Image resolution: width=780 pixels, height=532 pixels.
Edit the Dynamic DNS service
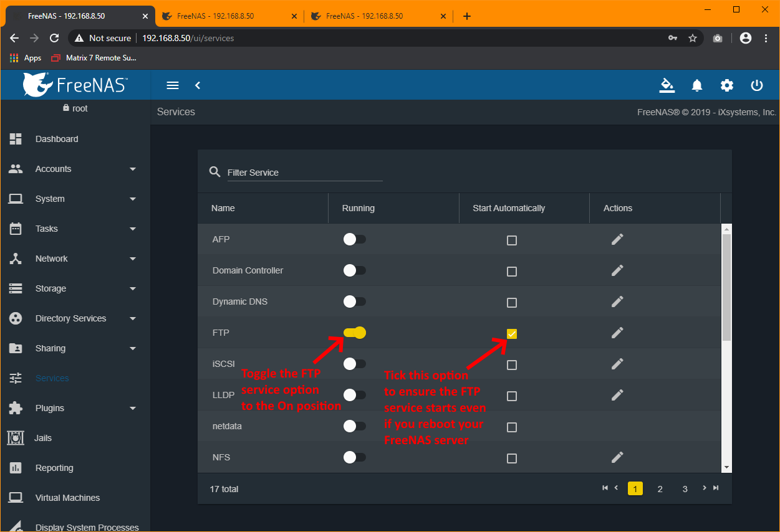pyautogui.click(x=617, y=302)
